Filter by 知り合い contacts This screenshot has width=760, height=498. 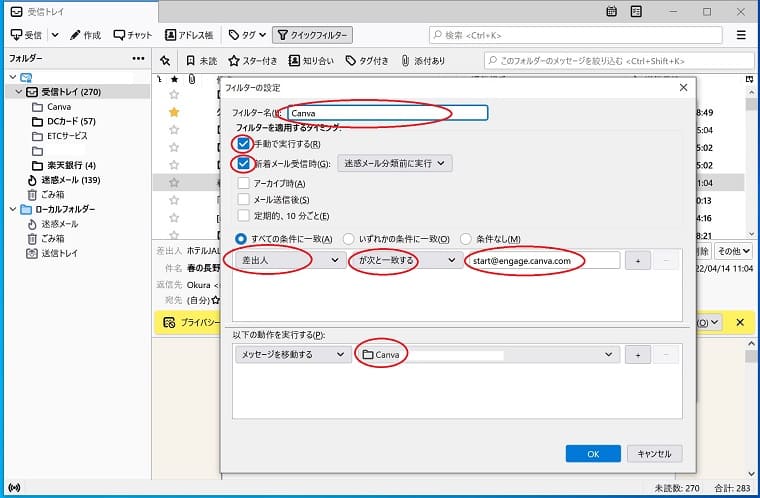(311, 61)
